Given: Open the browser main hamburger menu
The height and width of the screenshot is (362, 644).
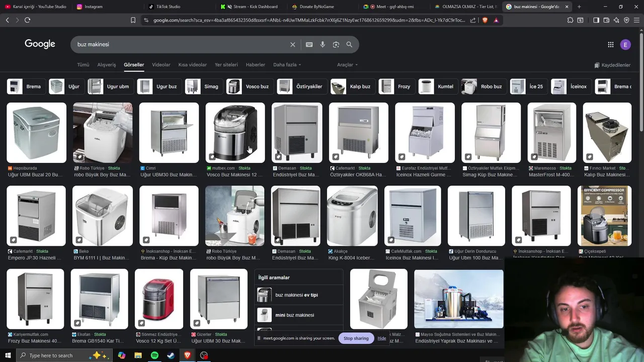Looking at the screenshot, I should 637,20.
